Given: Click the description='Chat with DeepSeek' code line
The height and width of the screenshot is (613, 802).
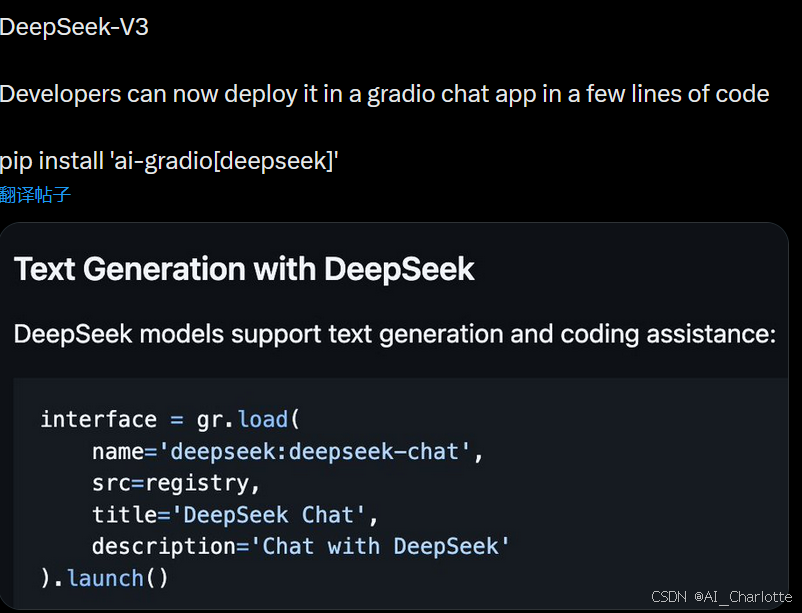Looking at the screenshot, I should click(301, 546).
